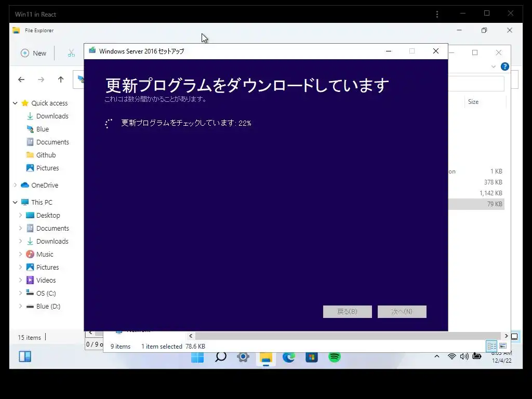Switch to details view icon
532x399 pixels.
pos(491,346)
